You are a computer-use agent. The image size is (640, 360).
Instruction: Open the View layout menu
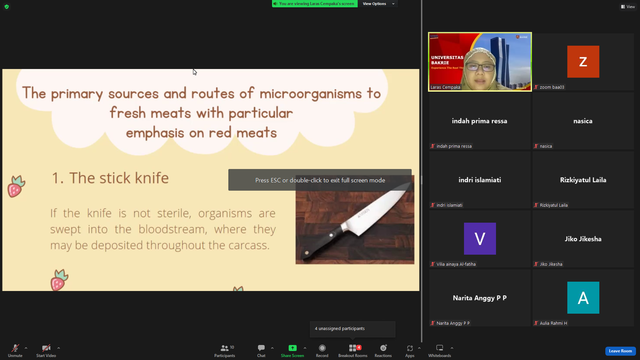pos(628,7)
